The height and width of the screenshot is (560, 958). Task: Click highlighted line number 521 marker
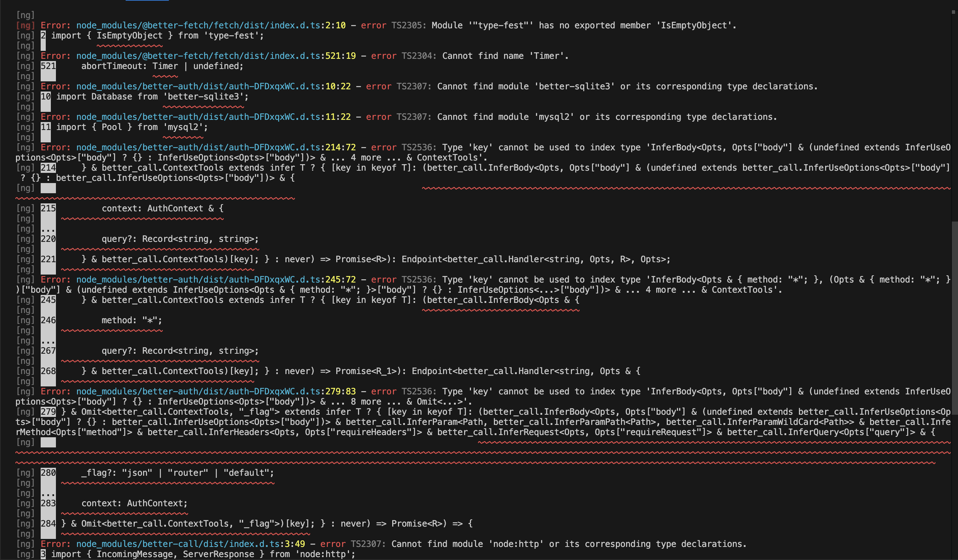48,66
